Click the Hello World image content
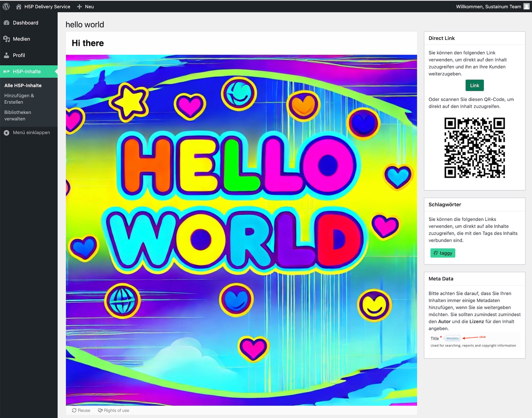The width and height of the screenshot is (532, 418). (241, 230)
